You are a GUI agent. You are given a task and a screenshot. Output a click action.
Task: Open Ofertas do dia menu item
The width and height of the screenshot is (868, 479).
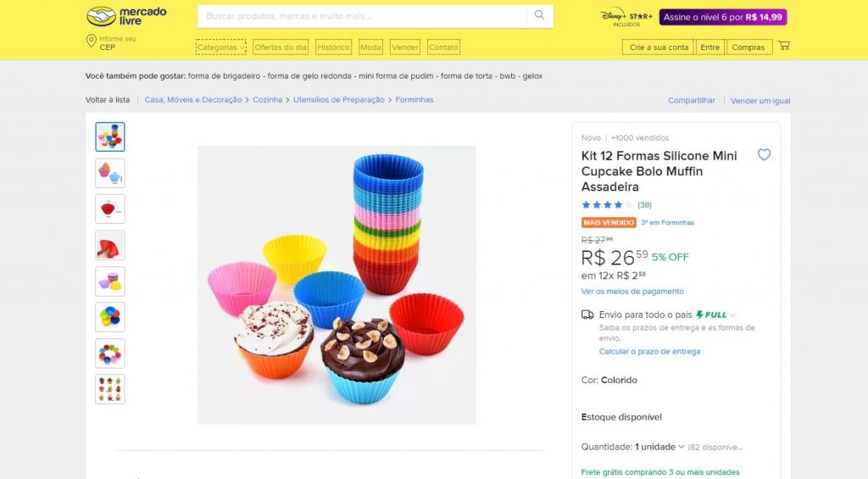(x=281, y=47)
